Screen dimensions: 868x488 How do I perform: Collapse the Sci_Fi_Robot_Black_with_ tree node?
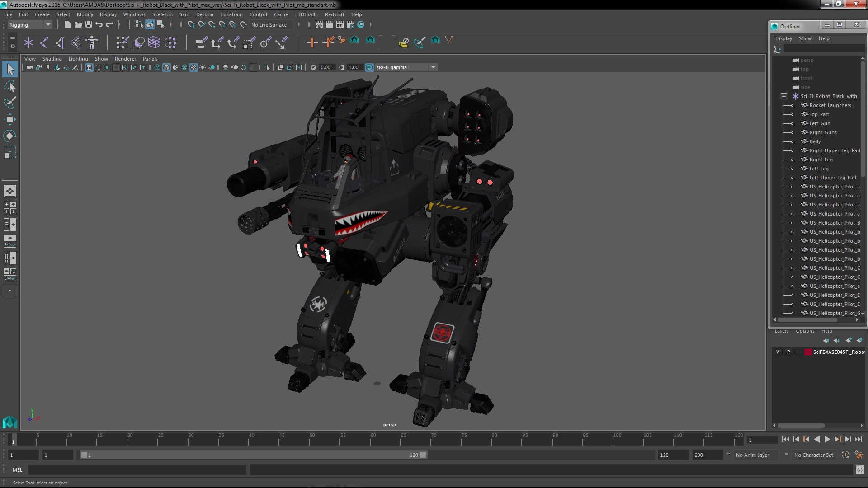[x=784, y=96]
